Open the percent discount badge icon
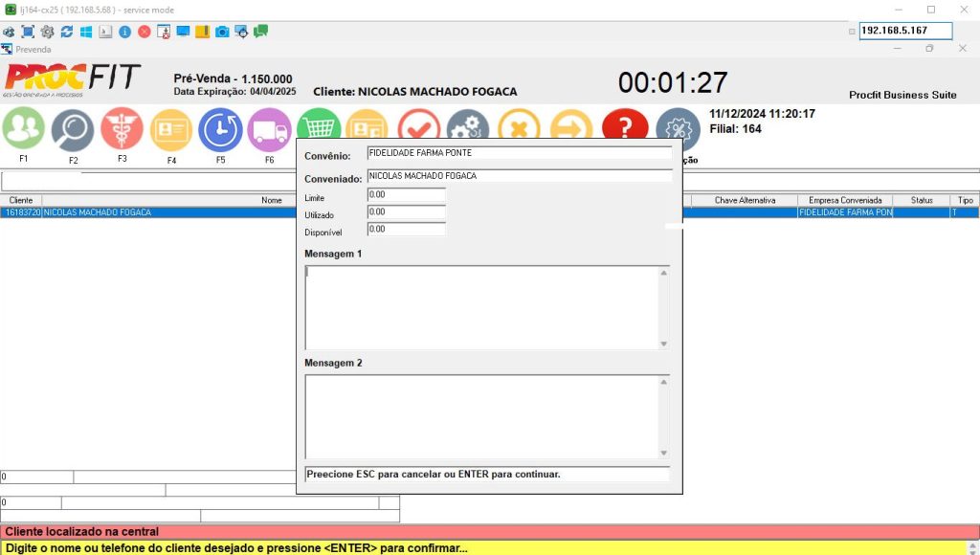This screenshot has height=555, width=980. (679, 130)
